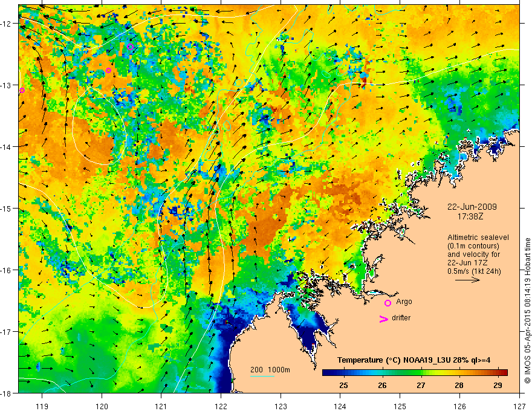The image size is (532, 411).
Task: Click the temperature color scale bar
Action: coord(415,373)
